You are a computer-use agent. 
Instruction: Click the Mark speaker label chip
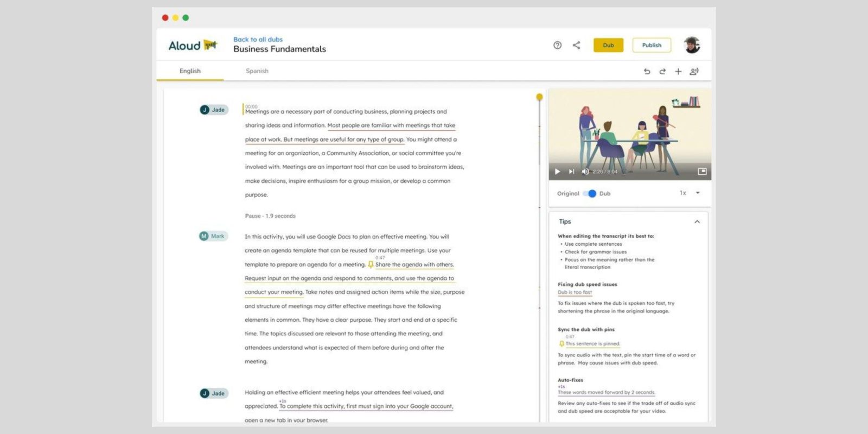point(213,236)
